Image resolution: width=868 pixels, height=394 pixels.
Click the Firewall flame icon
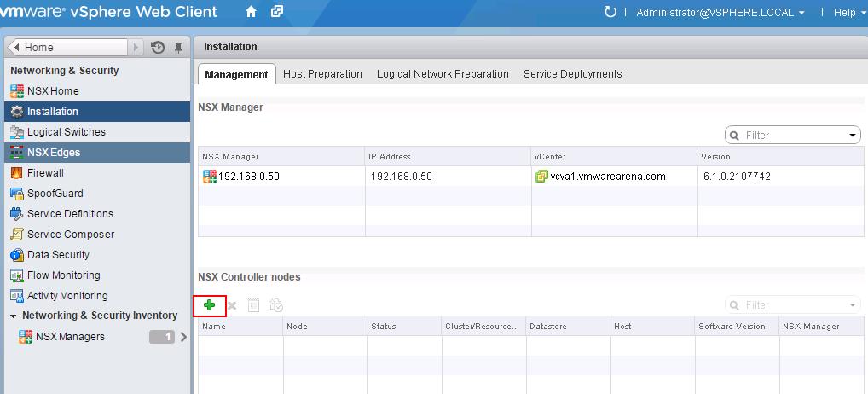pos(17,173)
